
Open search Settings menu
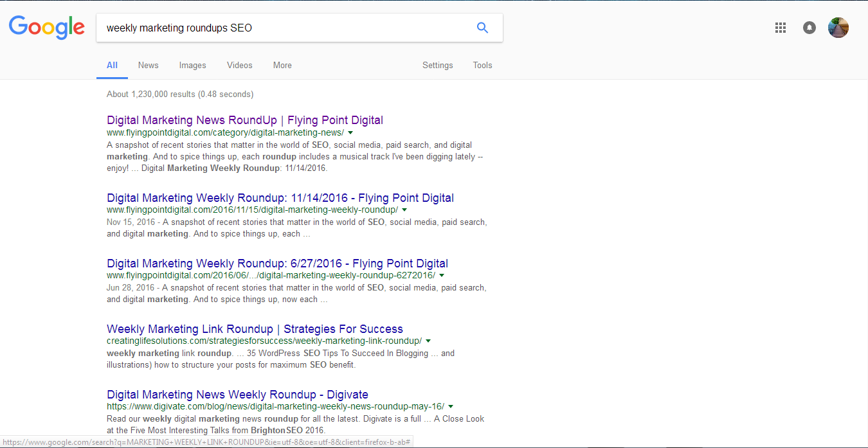(x=437, y=65)
